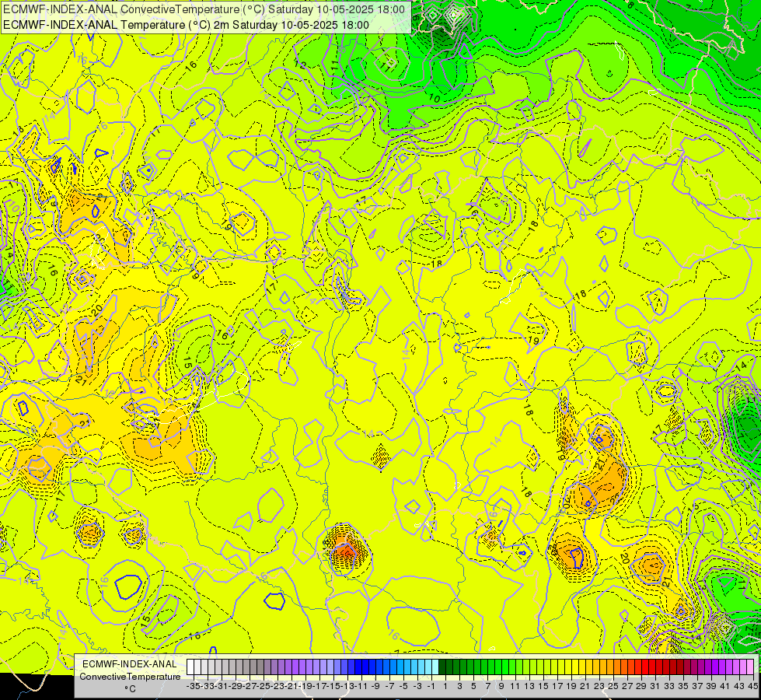This screenshot has width=761, height=700.
Task: Click the ConvectiveTemperature title line at top
Action: pos(203,9)
